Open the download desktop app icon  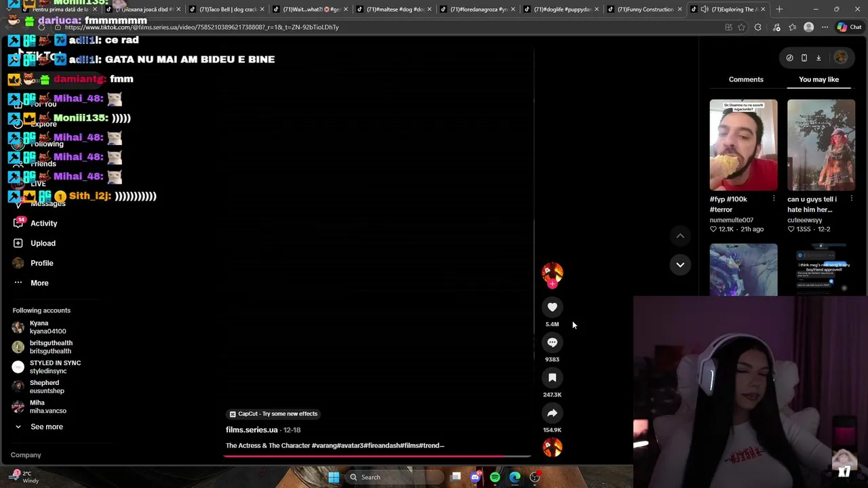(x=818, y=58)
